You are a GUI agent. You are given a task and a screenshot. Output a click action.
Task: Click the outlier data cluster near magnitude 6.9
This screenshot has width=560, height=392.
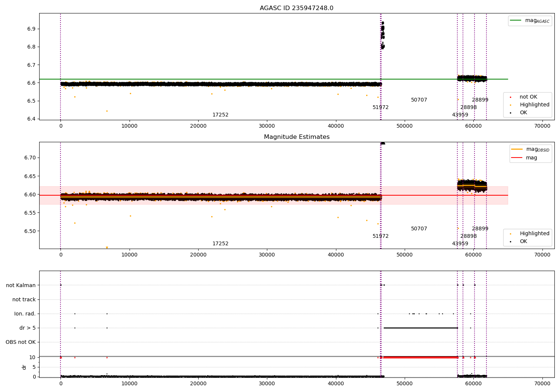click(383, 35)
